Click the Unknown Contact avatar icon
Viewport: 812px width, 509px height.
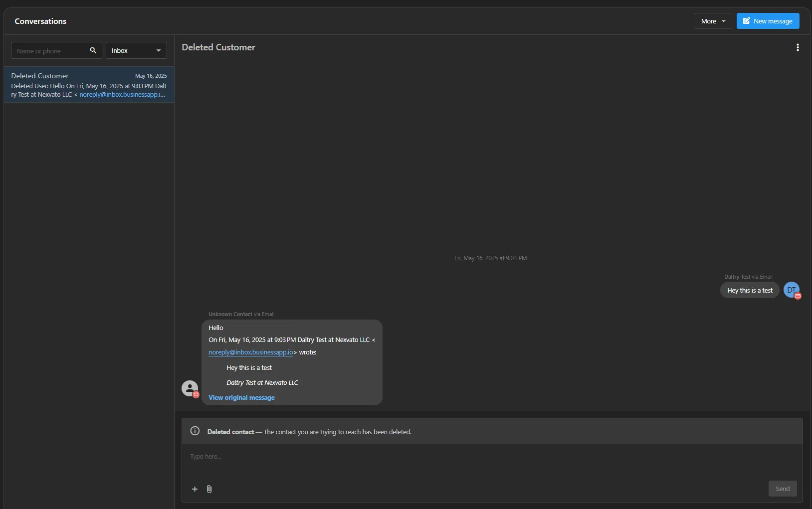pyautogui.click(x=190, y=388)
